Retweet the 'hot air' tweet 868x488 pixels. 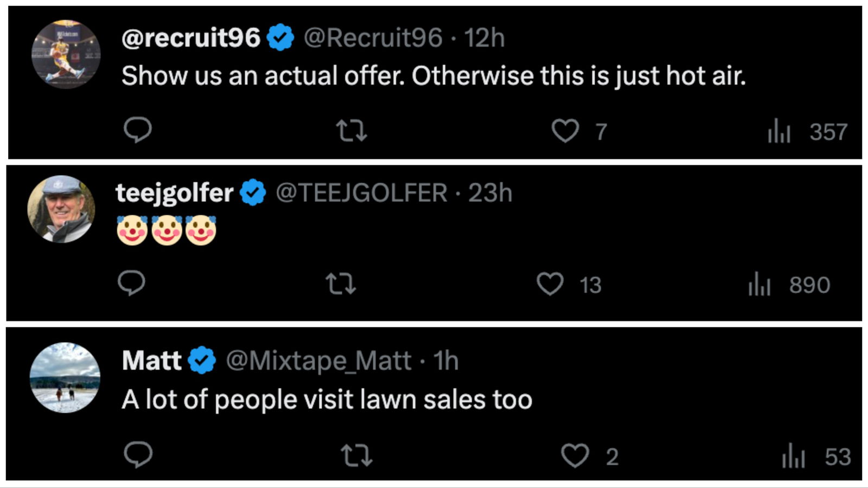(352, 131)
